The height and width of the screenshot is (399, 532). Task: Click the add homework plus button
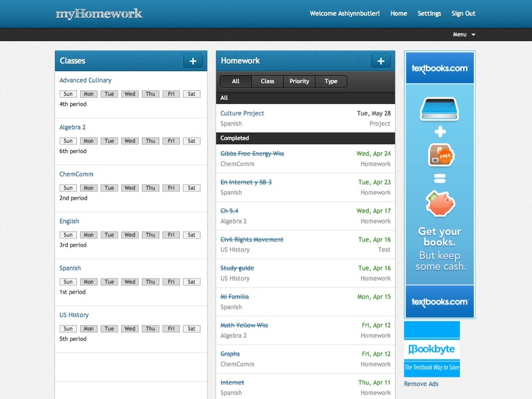(x=380, y=61)
